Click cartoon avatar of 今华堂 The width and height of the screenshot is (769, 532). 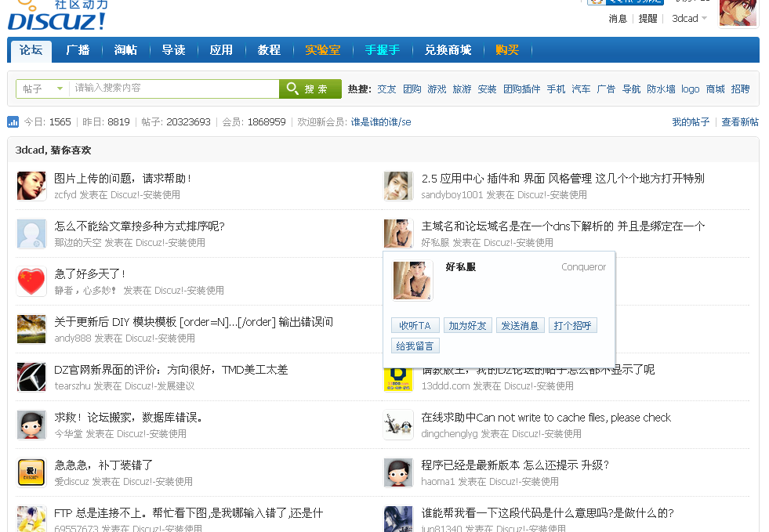point(31,425)
